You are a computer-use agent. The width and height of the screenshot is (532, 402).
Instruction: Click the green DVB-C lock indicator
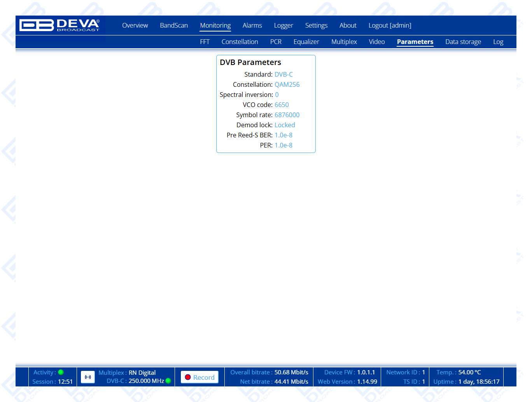168,381
